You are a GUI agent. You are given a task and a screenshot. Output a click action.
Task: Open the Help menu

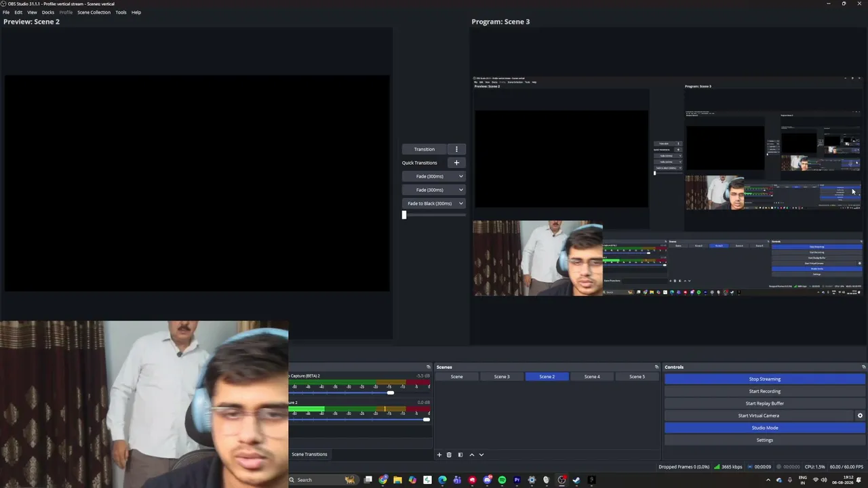(x=136, y=12)
